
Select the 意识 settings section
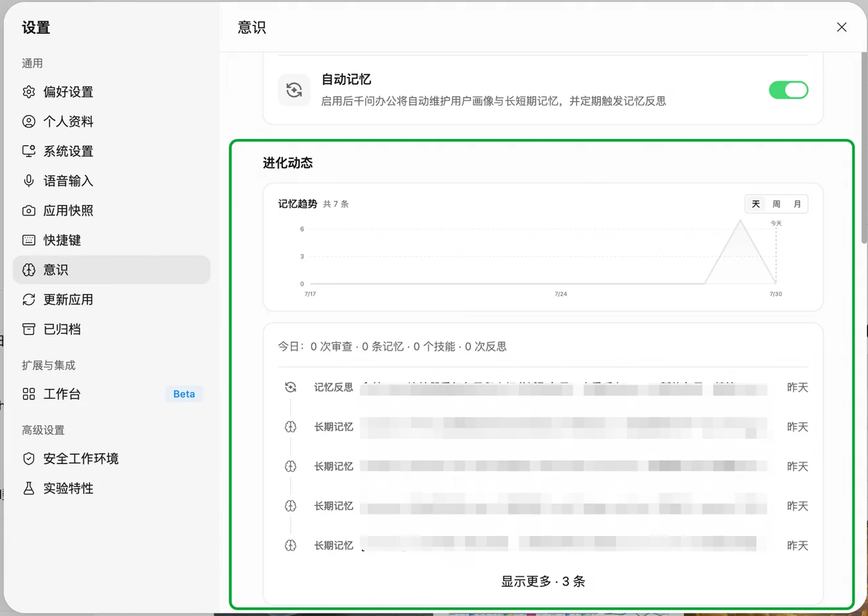pyautogui.click(x=112, y=270)
